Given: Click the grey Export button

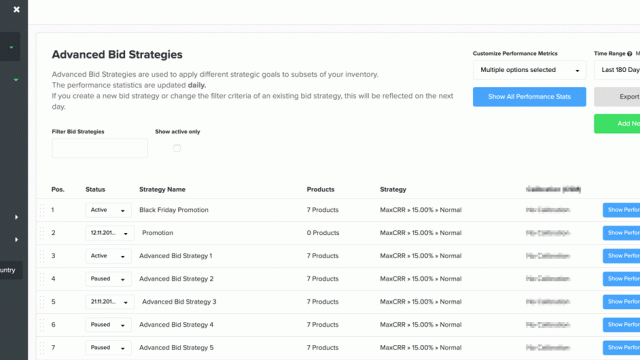Looking at the screenshot, I should 617,97.
